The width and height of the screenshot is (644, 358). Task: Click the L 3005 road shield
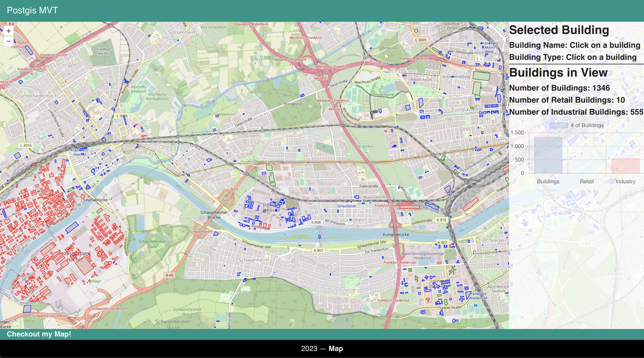(421, 40)
